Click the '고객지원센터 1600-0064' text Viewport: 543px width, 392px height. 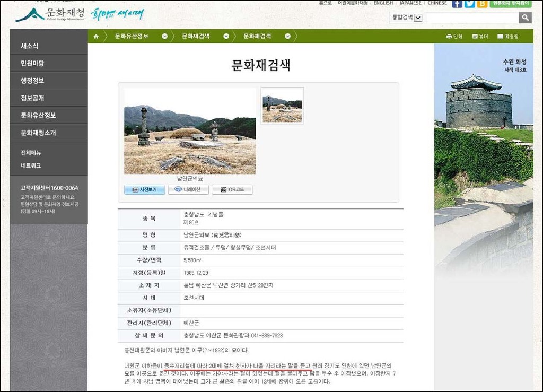pyautogui.click(x=49, y=188)
